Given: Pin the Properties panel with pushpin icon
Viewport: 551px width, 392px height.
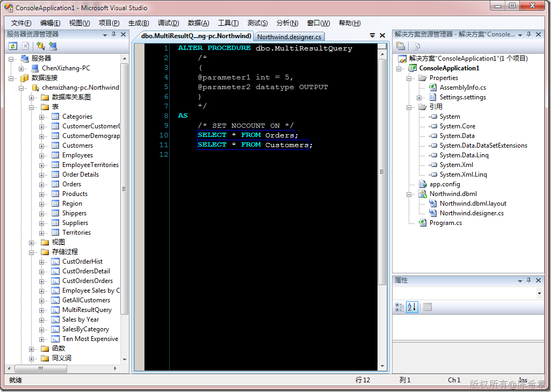Looking at the screenshot, I should click(529, 280).
